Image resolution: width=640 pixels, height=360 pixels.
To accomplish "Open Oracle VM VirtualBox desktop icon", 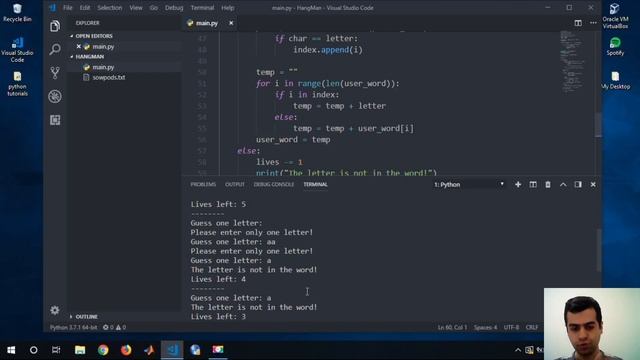I will pos(615,16).
